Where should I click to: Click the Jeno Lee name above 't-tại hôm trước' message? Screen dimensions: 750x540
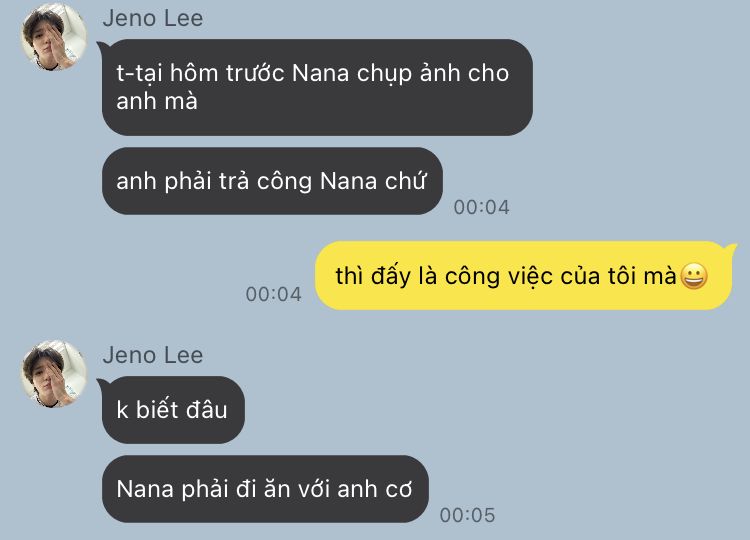pos(153,19)
